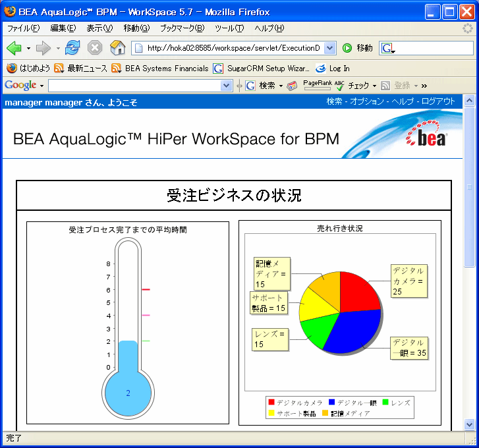Screen dimensions: 479x448
Task: Click the Google toolbar news icon
Action: (292, 86)
